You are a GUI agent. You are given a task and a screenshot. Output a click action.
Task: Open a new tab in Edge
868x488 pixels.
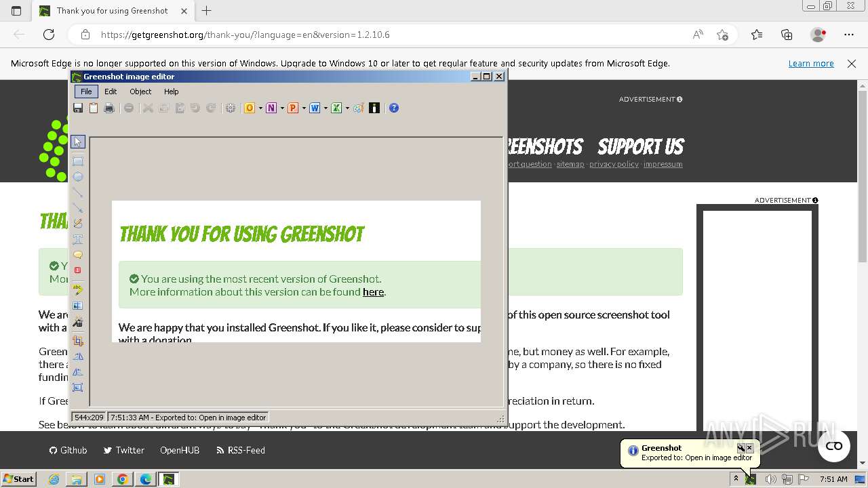tap(207, 11)
